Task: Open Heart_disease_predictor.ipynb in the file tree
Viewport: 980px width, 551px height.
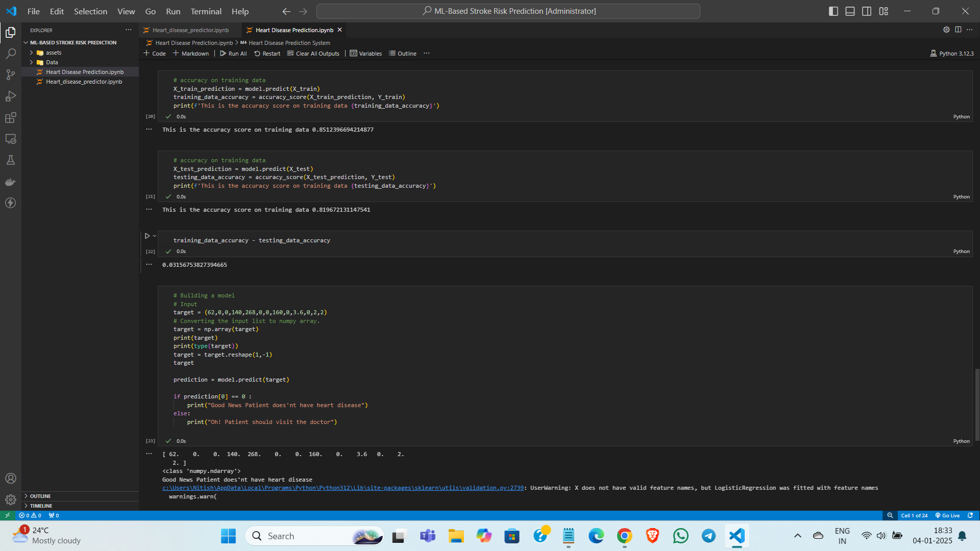Action: click(84, 82)
